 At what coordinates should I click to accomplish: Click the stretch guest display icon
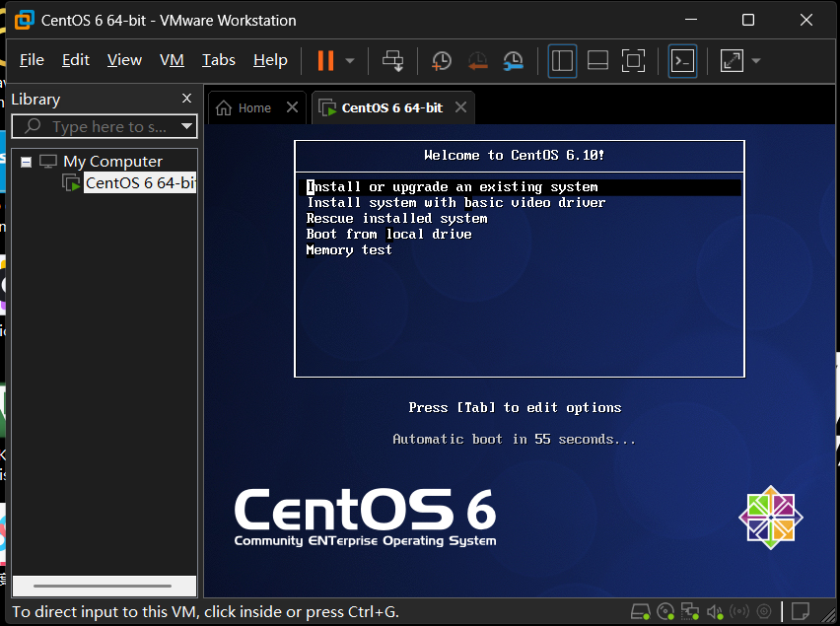(x=732, y=60)
